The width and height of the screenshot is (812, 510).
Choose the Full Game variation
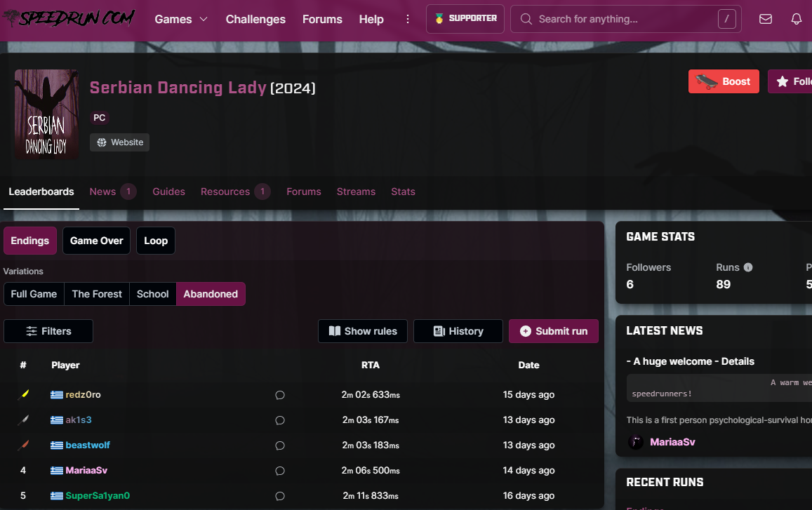[x=34, y=294]
